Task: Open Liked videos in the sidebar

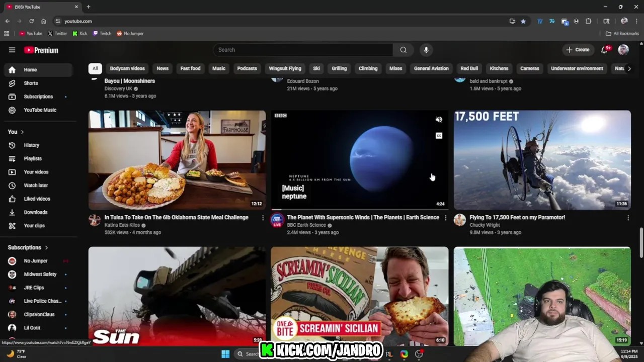Action: pyautogui.click(x=38, y=199)
